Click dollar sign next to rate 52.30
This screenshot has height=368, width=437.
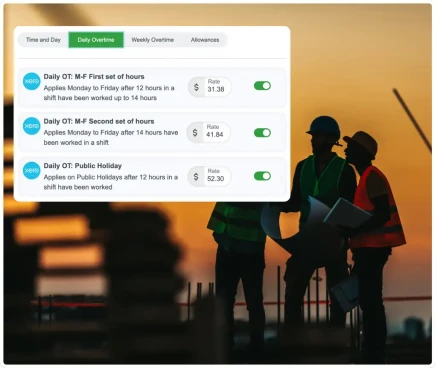196,176
